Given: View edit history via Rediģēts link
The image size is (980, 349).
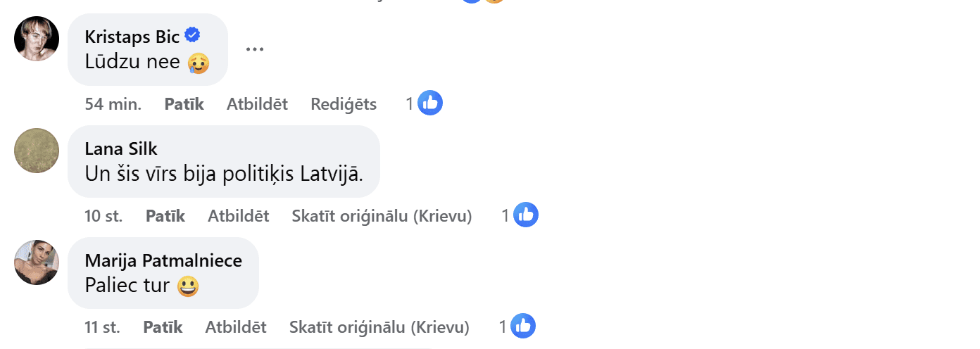Looking at the screenshot, I should pyautogui.click(x=344, y=104).
